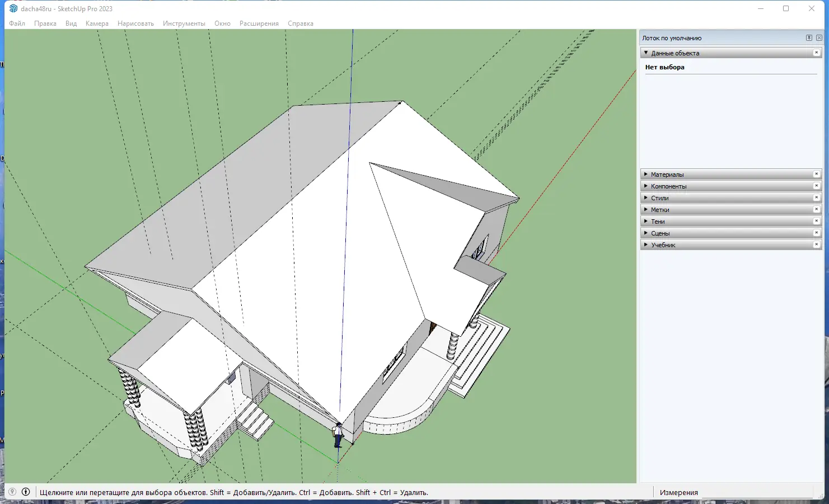829x504 pixels.
Task: Click the geolocation icon in status bar
Action: click(12, 492)
